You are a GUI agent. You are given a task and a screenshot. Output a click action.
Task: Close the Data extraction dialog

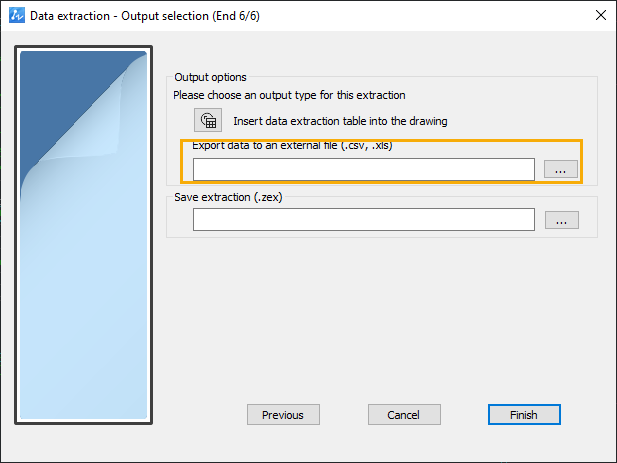(600, 15)
